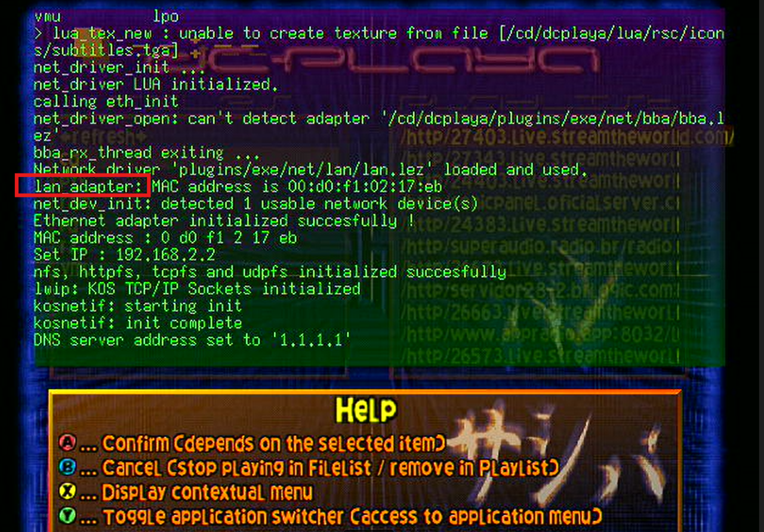
Task: Click the 'Set IP : 192.168.2.2' line
Action: pyautogui.click(x=124, y=255)
